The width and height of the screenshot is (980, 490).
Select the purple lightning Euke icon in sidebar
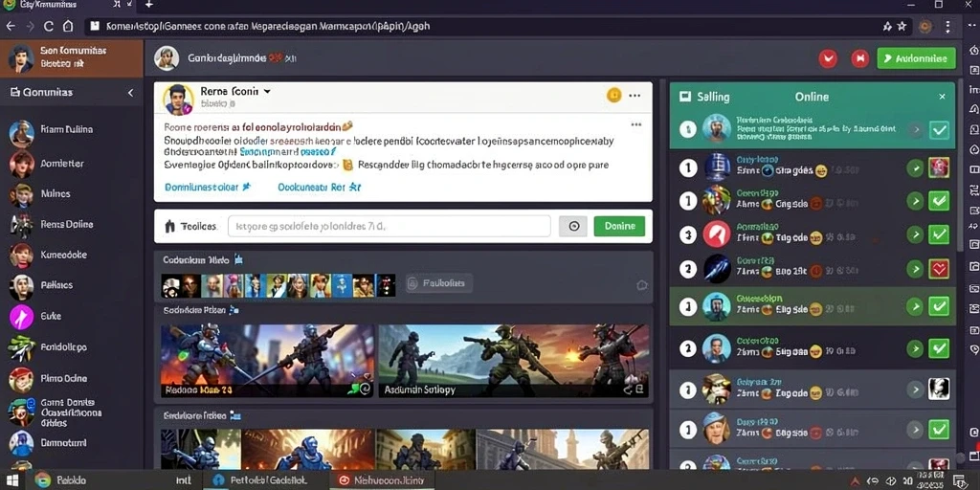click(x=21, y=317)
